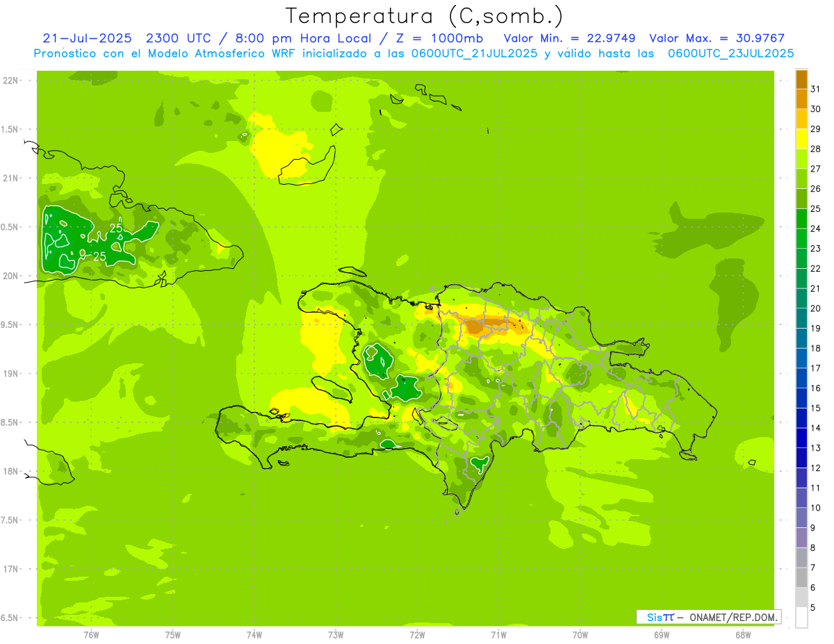Click the "21N" latitude axis label
834x644 pixels.
coord(10,179)
